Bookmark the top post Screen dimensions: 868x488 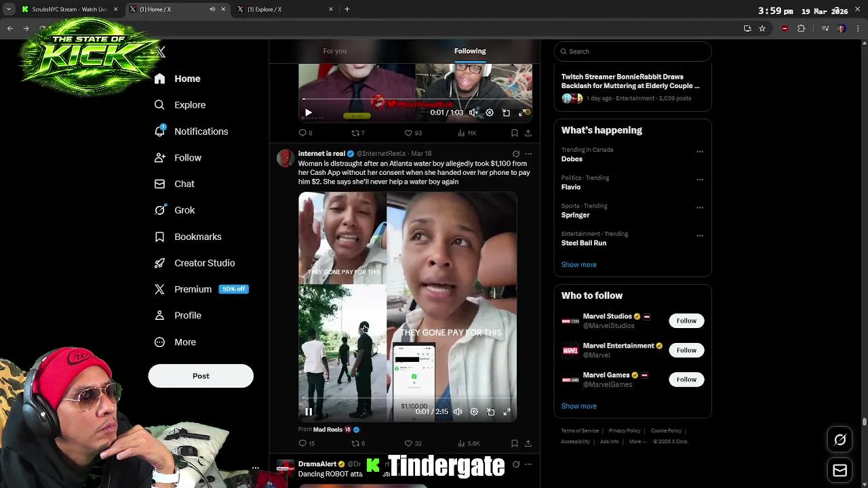pyautogui.click(x=515, y=133)
